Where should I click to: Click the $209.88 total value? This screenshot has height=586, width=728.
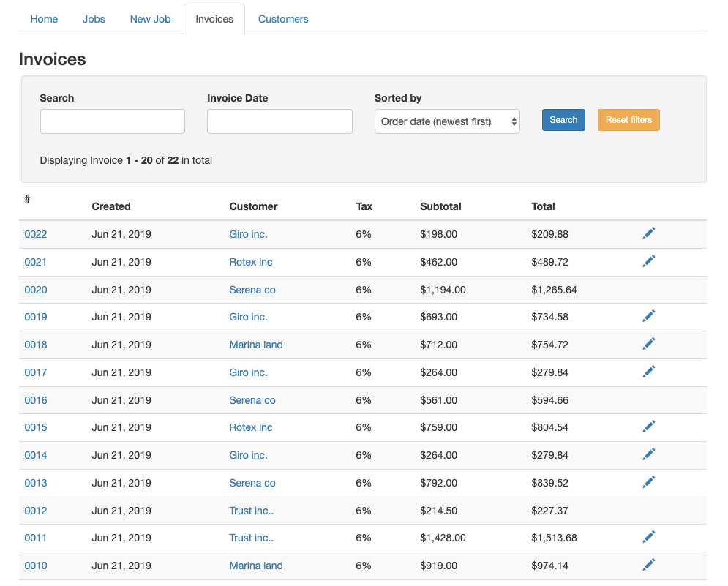pos(549,234)
